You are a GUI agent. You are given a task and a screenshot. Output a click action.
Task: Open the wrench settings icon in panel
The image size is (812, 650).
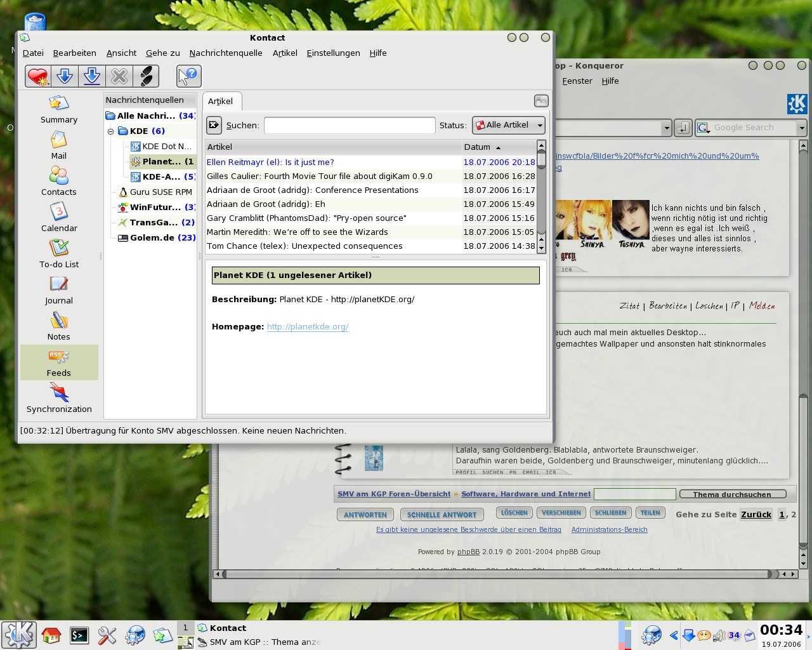(x=107, y=635)
